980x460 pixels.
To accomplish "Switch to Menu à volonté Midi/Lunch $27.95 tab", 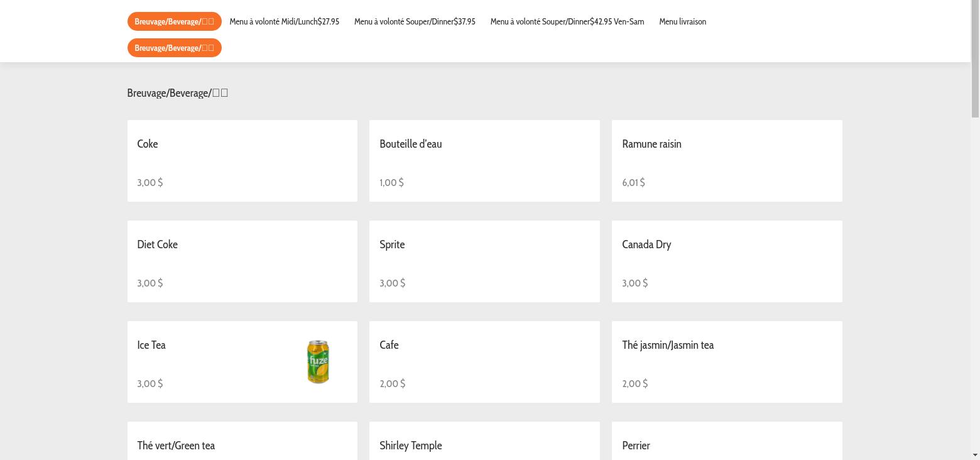I will pyautogui.click(x=284, y=21).
